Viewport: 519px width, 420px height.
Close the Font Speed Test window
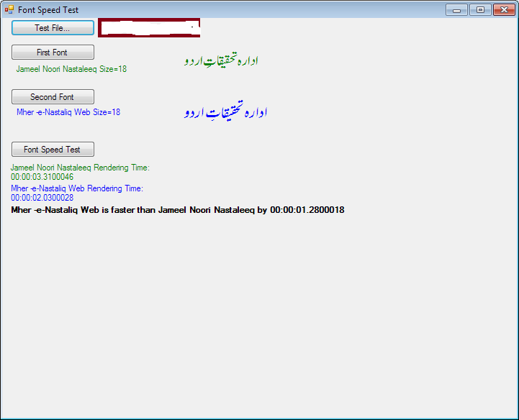[502, 10]
